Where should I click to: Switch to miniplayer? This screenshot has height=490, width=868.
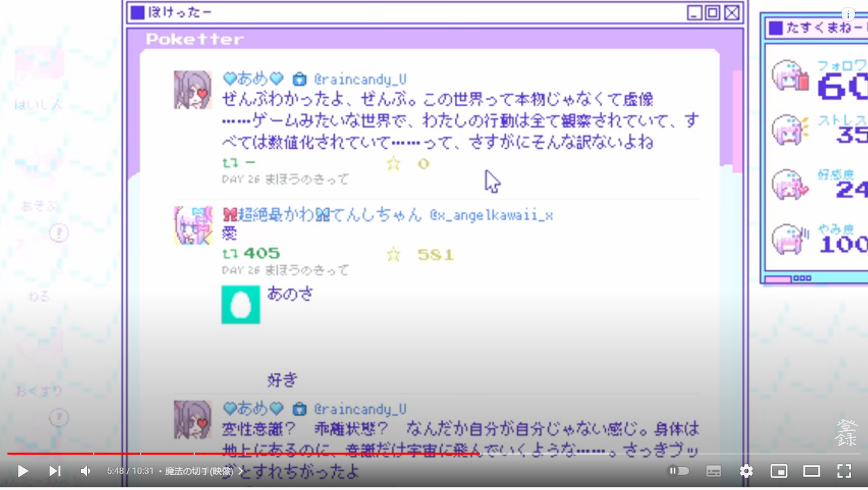pos(779,471)
